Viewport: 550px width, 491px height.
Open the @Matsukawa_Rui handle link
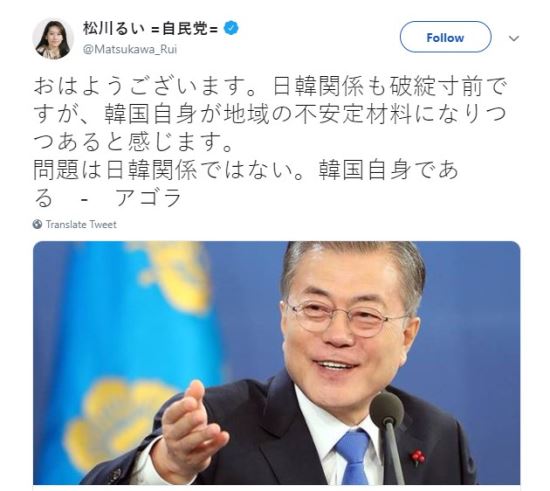130,49
